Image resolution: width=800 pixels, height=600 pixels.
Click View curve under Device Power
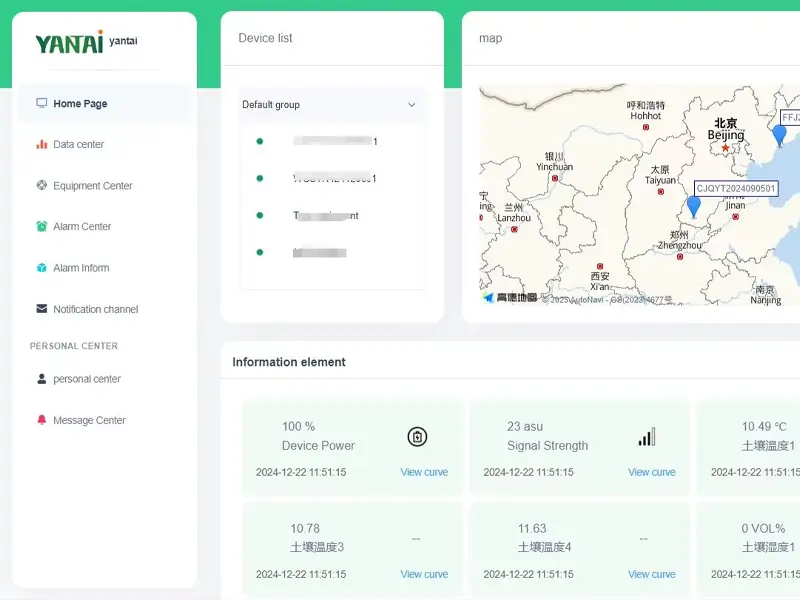pyautogui.click(x=424, y=472)
